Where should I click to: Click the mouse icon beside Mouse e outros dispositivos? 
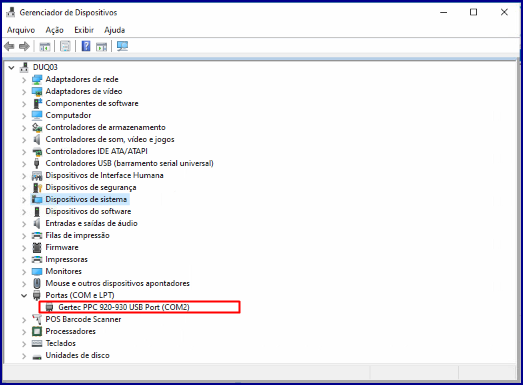[37, 284]
